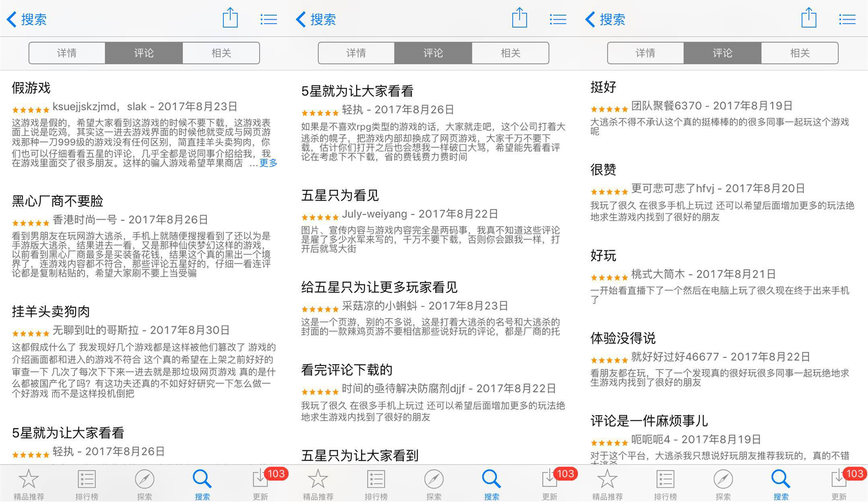Select the 详情 segment in the middle screen
The width and height of the screenshot is (868, 502).
pos(356,53)
